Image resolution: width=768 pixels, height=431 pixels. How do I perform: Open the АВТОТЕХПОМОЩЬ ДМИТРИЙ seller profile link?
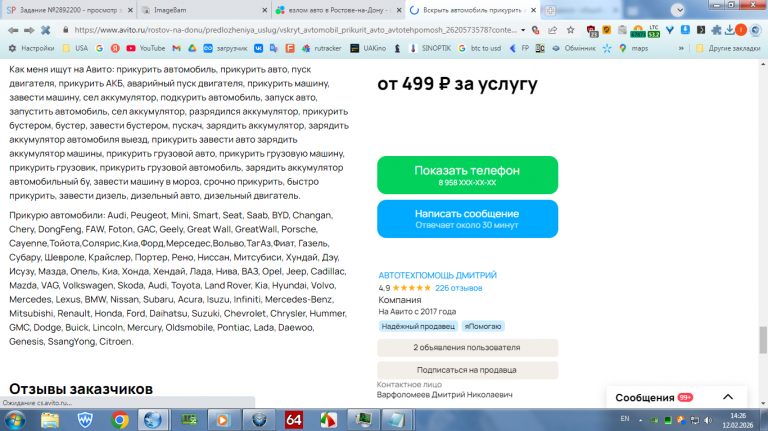[437, 275]
